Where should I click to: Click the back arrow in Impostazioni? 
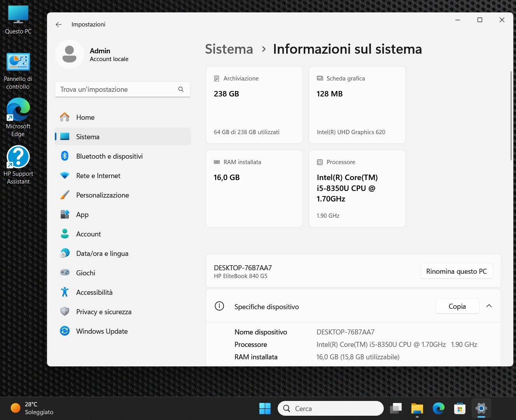(x=59, y=24)
